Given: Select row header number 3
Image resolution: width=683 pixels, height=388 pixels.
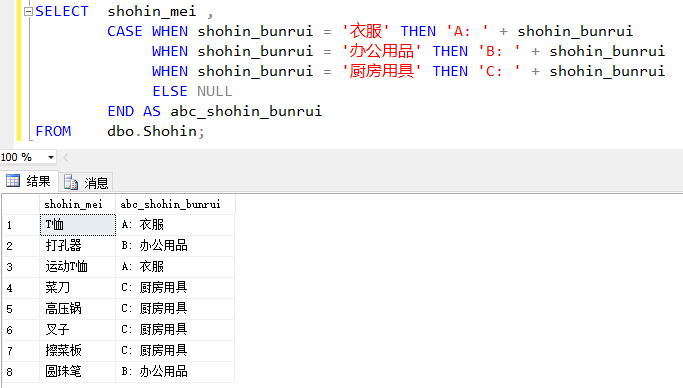Looking at the screenshot, I should click(21, 267).
